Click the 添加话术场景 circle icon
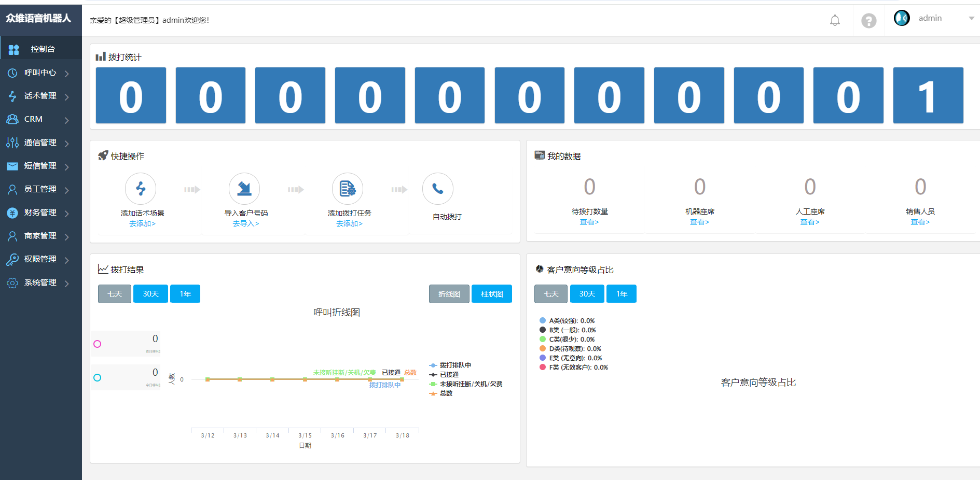This screenshot has width=980, height=480. (x=141, y=189)
